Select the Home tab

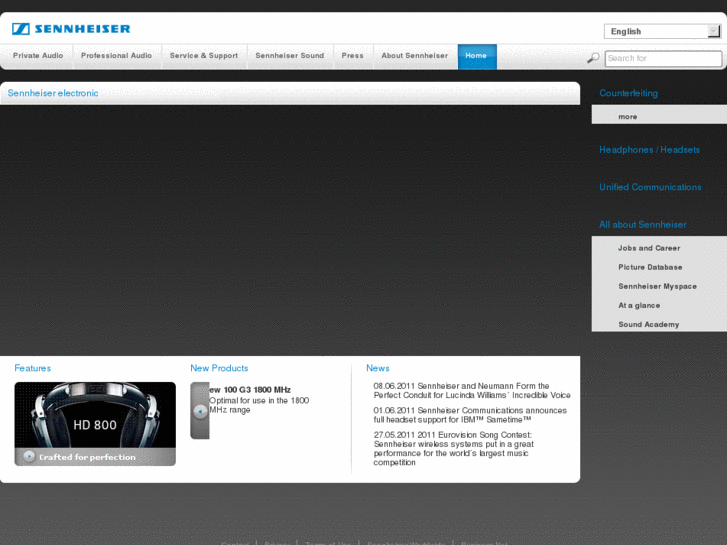[x=477, y=56]
